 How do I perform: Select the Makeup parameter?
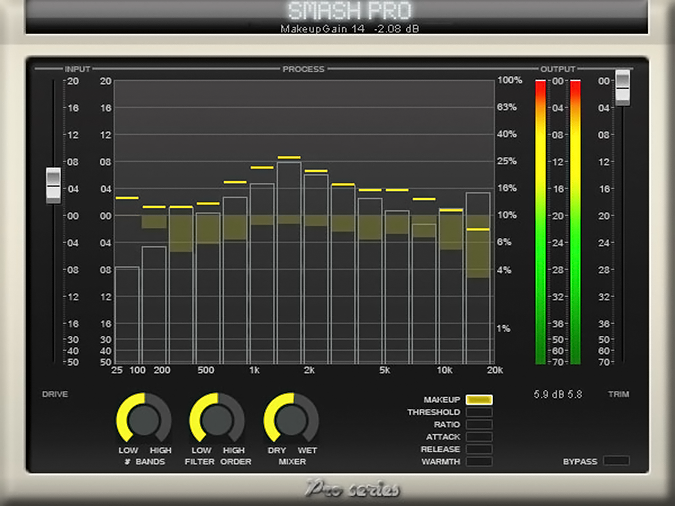pyautogui.click(x=479, y=400)
